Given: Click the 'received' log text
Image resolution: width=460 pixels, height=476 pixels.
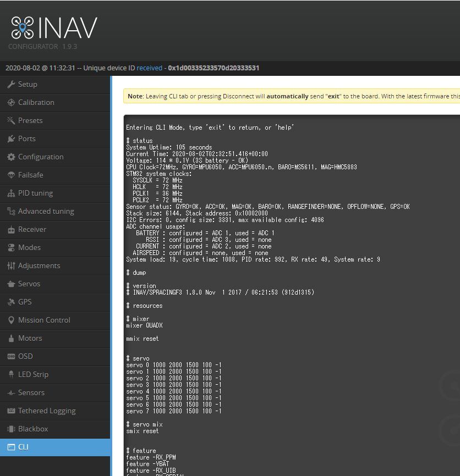Looking at the screenshot, I should 150,68.
